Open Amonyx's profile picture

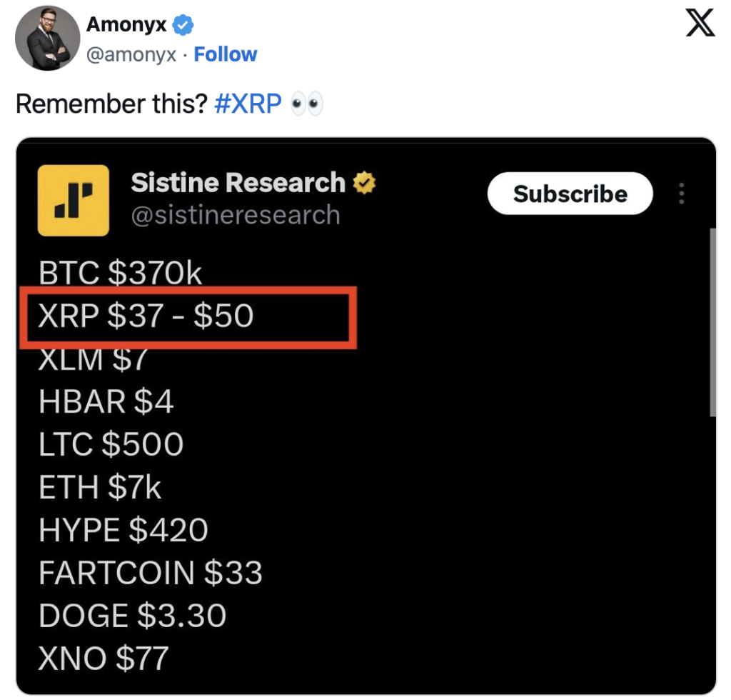(x=47, y=39)
